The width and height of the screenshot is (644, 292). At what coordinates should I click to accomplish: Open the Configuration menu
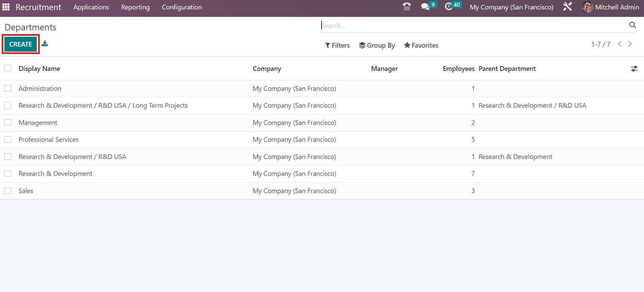[182, 7]
